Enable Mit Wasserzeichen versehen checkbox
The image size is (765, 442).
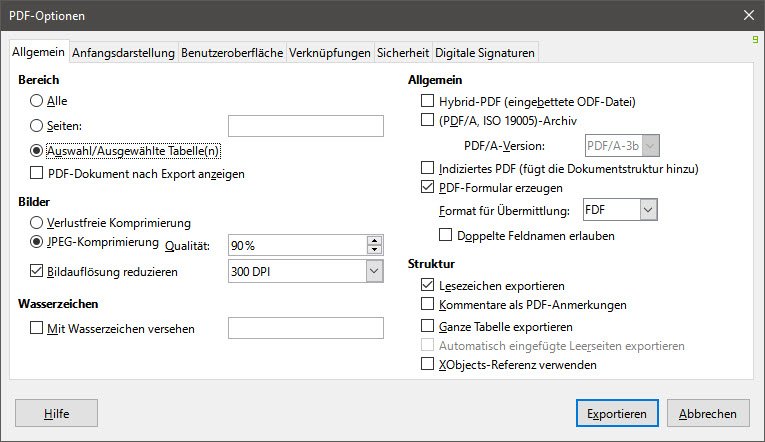point(37,328)
